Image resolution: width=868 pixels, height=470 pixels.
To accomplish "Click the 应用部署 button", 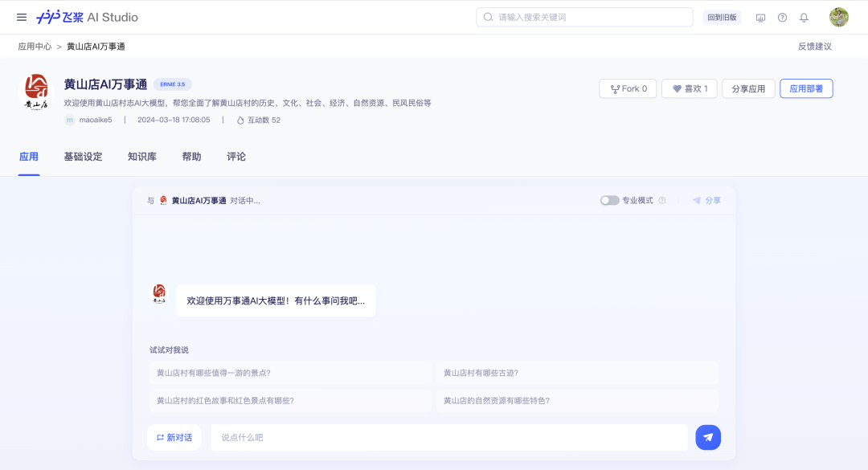I will [x=806, y=88].
